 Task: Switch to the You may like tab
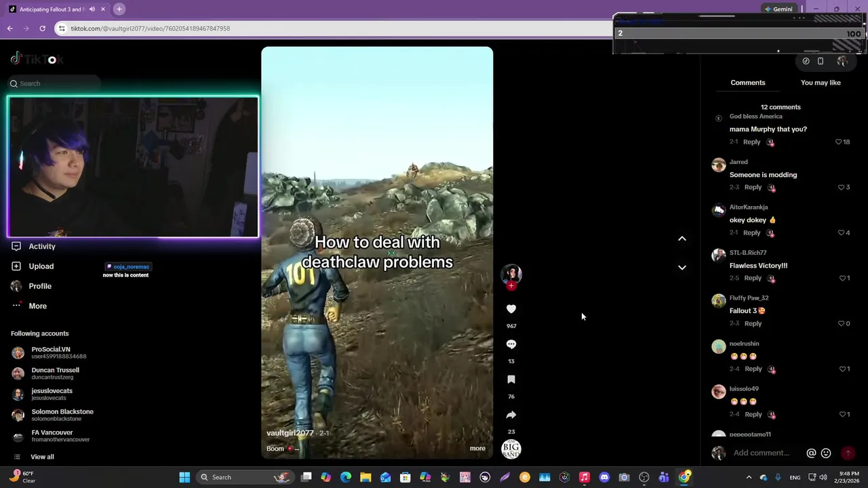(x=821, y=83)
